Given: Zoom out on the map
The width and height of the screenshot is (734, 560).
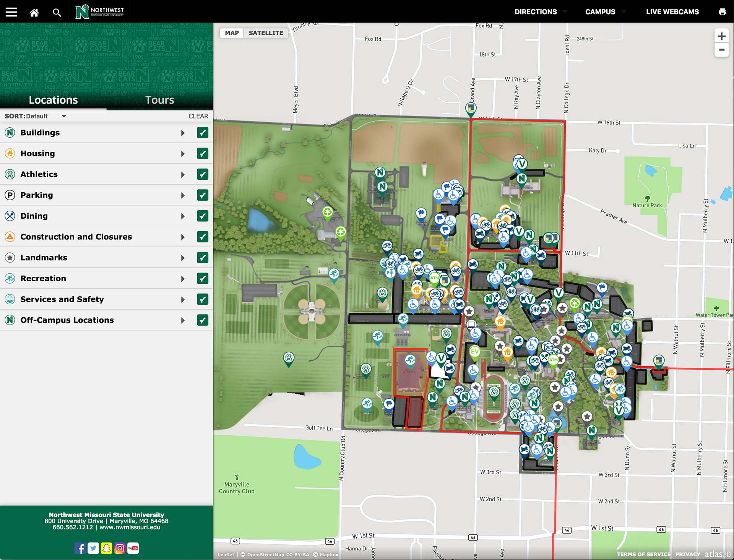Looking at the screenshot, I should click(721, 50).
